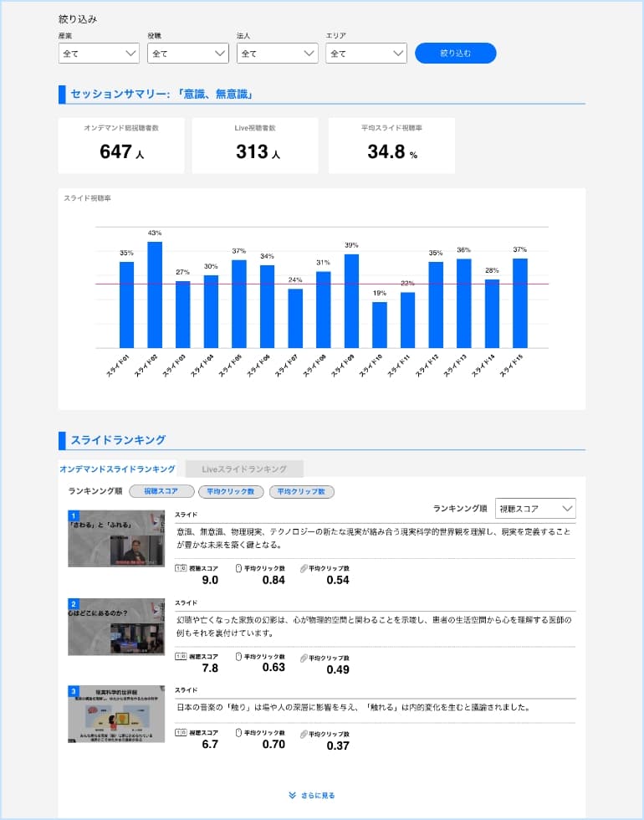Open the エリア filter dropdown

point(366,54)
